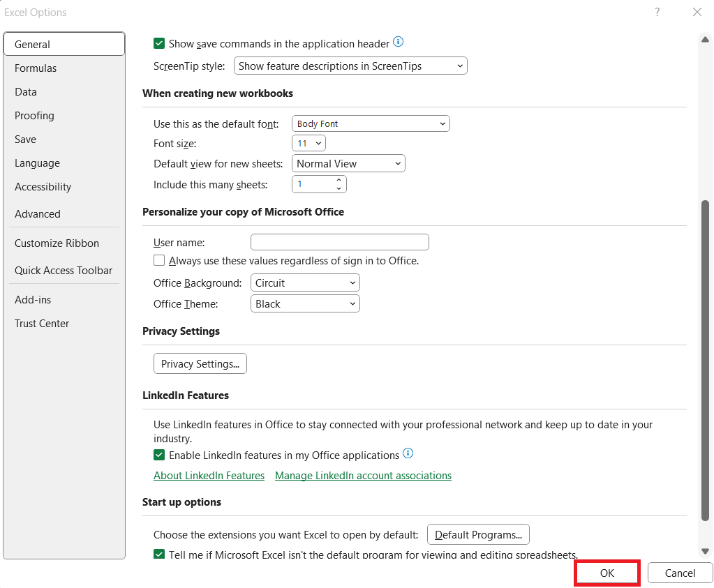This screenshot has height=588, width=714.
Task: Open the Save options category
Action: click(64, 140)
